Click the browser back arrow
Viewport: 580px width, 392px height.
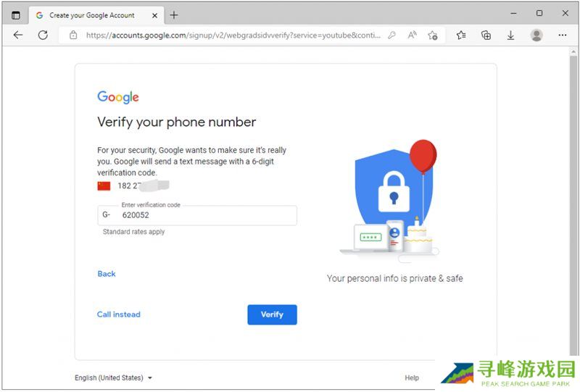tap(18, 35)
